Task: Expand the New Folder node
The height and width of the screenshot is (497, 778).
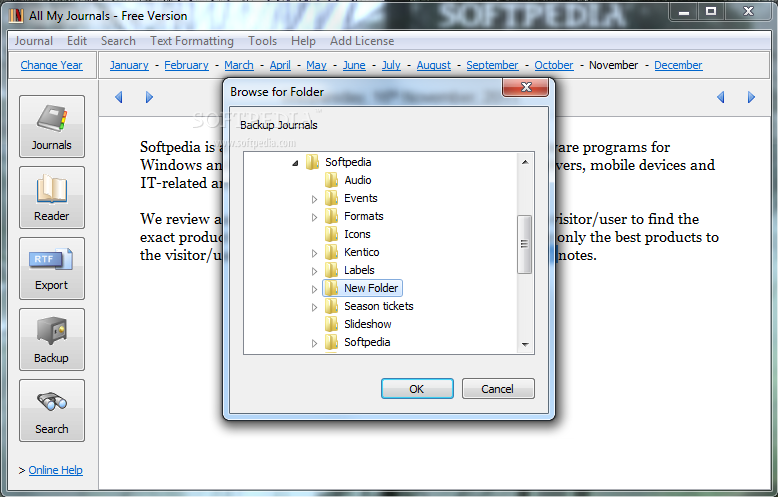Action: [314, 289]
